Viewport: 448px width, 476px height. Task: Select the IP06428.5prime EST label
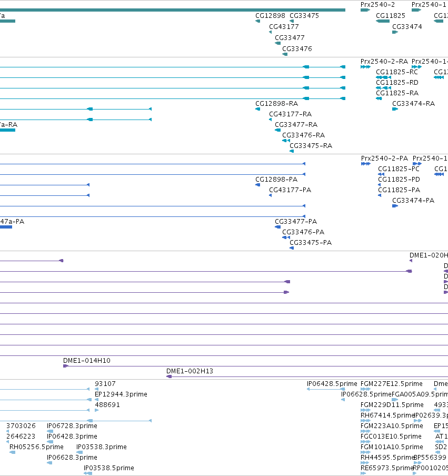pyautogui.click(x=332, y=384)
